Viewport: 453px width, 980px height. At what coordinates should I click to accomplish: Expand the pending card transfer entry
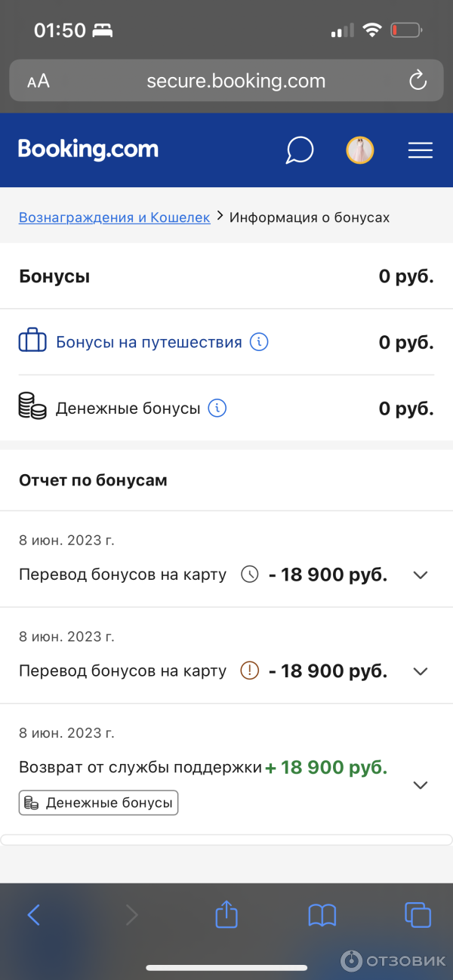[x=421, y=575]
